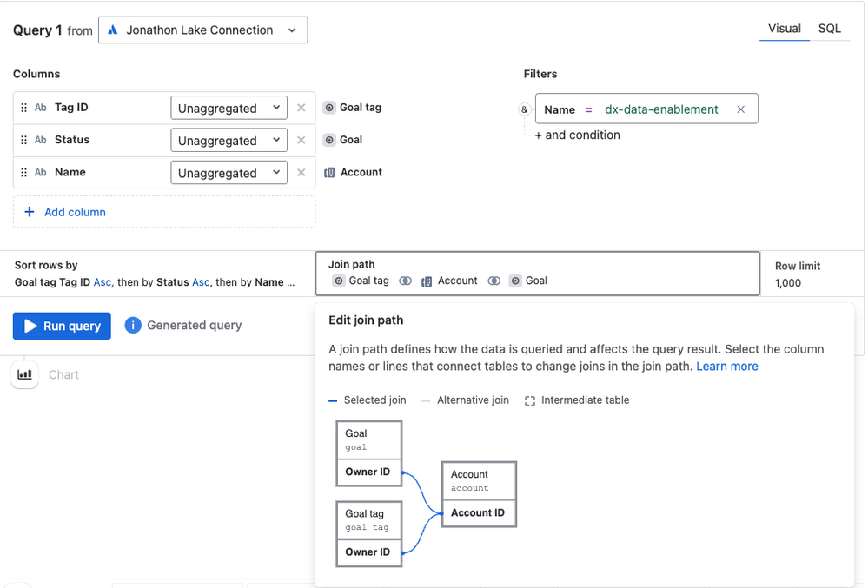Open the Chart icon button
This screenshot has width=868, height=588.
pyautogui.click(x=25, y=374)
